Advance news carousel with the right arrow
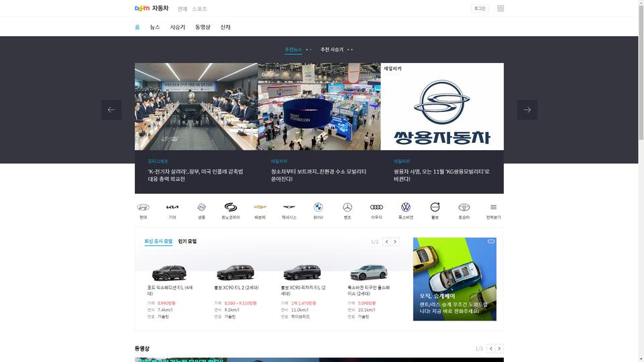 tap(527, 109)
